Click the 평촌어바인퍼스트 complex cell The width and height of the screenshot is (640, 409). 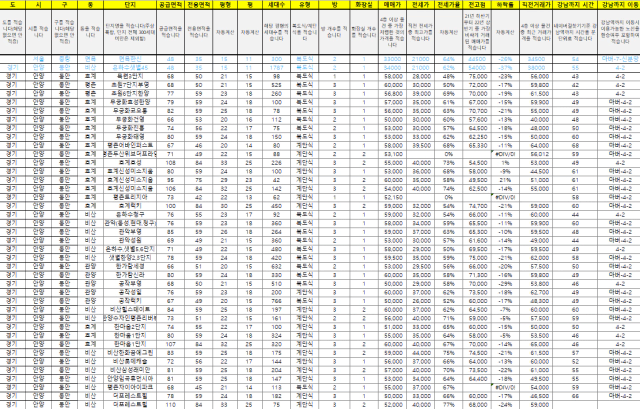(x=130, y=145)
